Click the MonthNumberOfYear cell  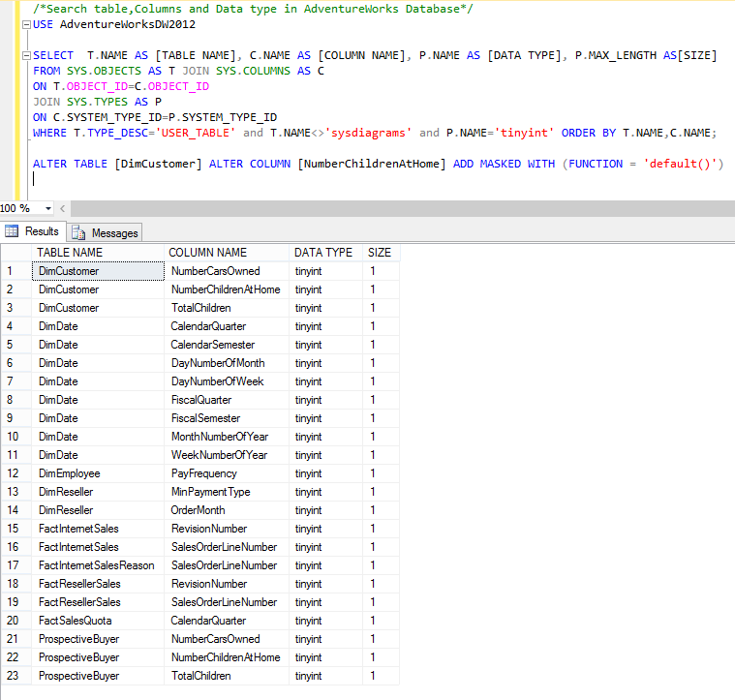[x=227, y=437]
